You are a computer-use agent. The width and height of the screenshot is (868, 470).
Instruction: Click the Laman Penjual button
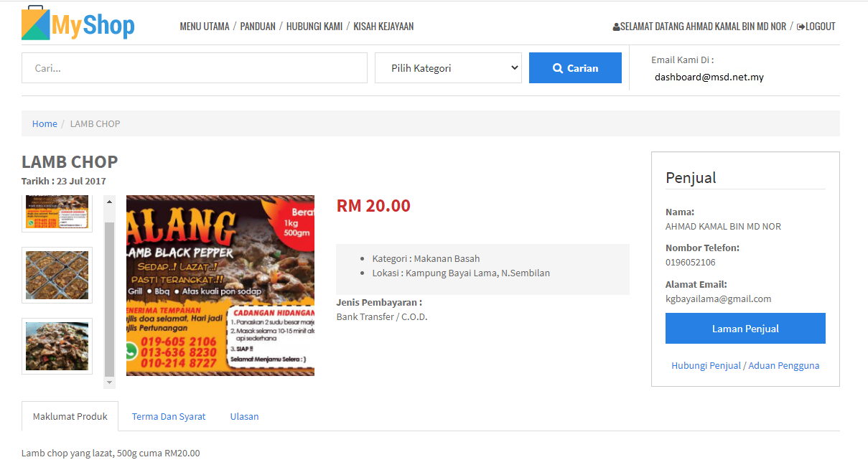(745, 329)
